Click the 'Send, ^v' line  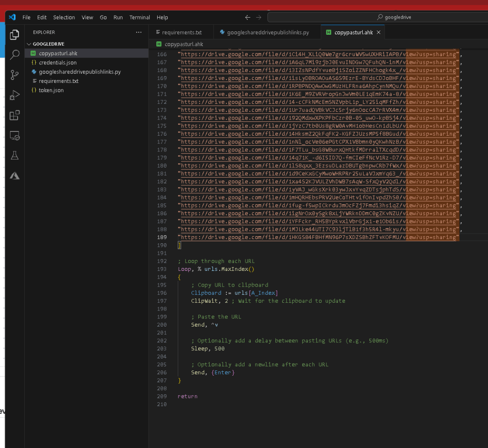click(x=204, y=325)
